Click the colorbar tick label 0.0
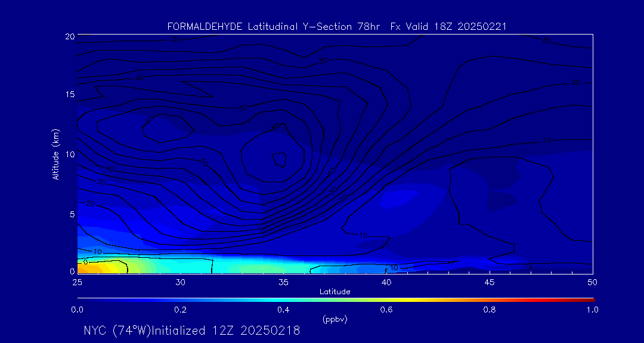This screenshot has width=644, height=343. [77, 310]
